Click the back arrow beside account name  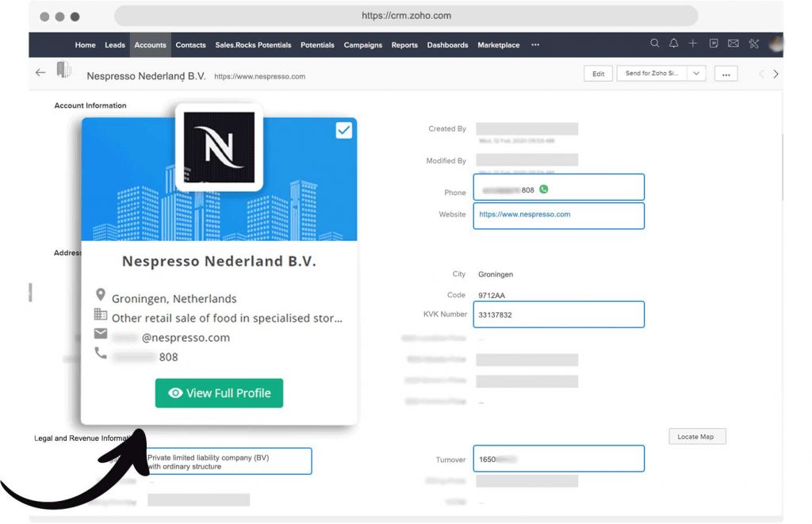click(40, 73)
